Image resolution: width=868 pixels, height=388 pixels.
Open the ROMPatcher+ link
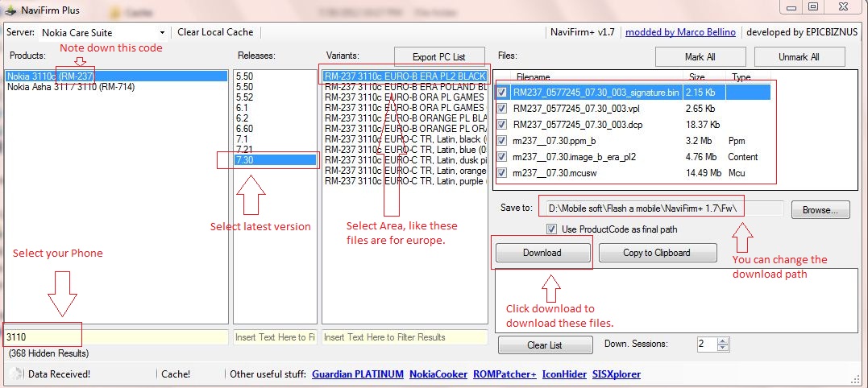pos(505,374)
